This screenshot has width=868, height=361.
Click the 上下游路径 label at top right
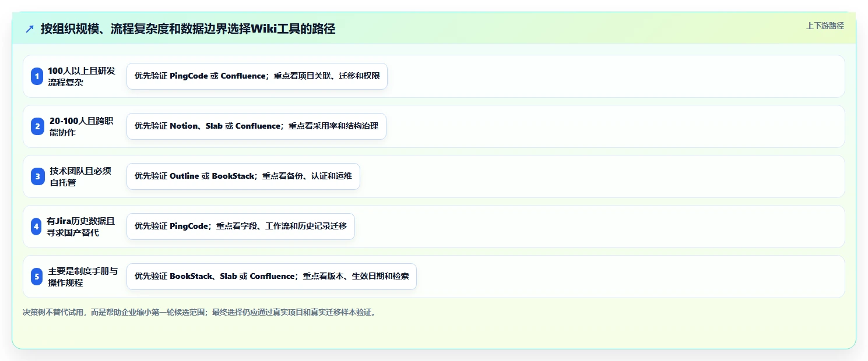(825, 26)
